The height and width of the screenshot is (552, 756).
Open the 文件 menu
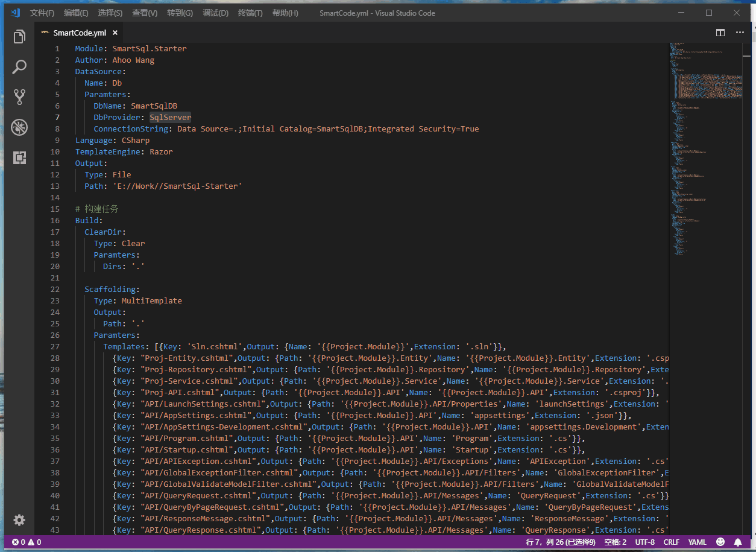point(41,13)
